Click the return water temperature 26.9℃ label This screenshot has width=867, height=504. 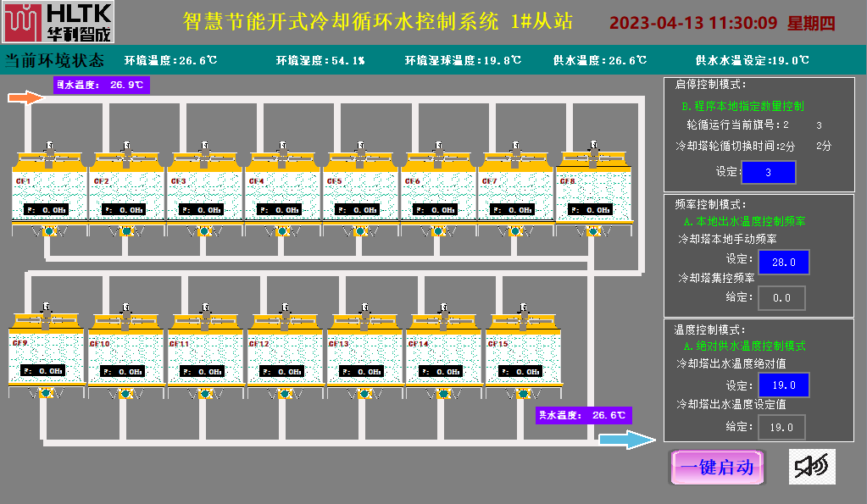pyautogui.click(x=103, y=85)
